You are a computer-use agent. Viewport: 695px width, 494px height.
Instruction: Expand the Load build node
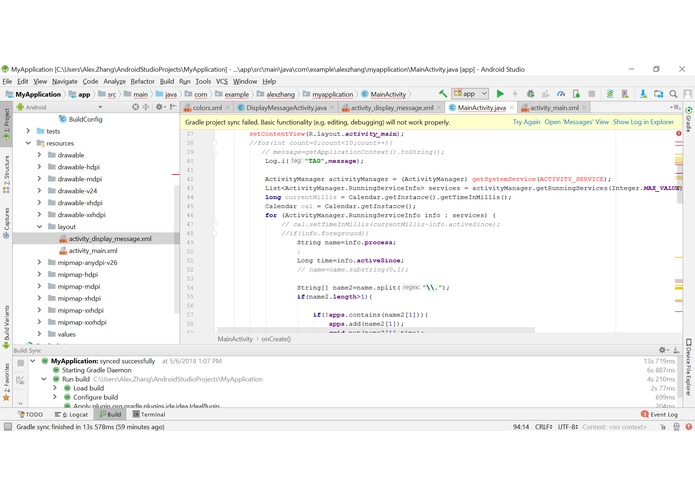[x=55, y=388]
